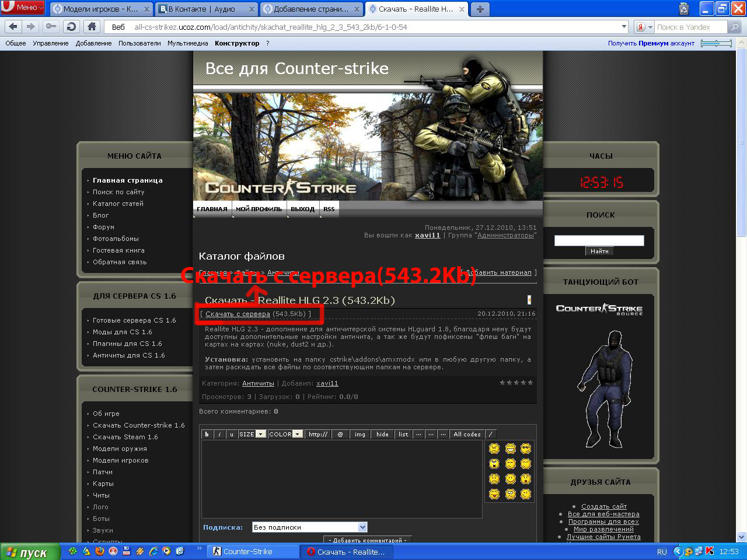
Task: Insert the angry smiley emoticon
Action: click(494, 449)
